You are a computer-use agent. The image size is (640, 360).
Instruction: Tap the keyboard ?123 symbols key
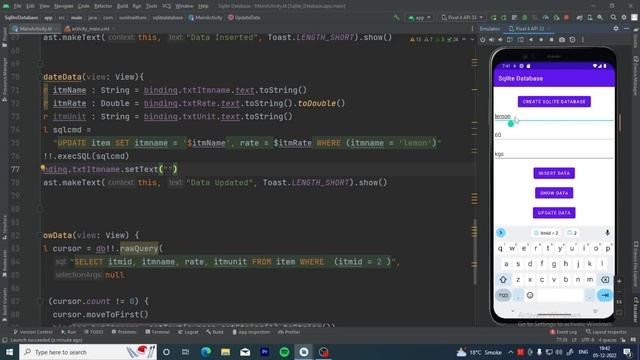(x=503, y=295)
